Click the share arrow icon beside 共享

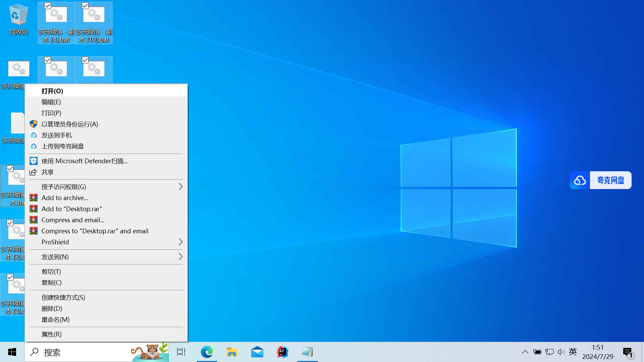[33, 172]
